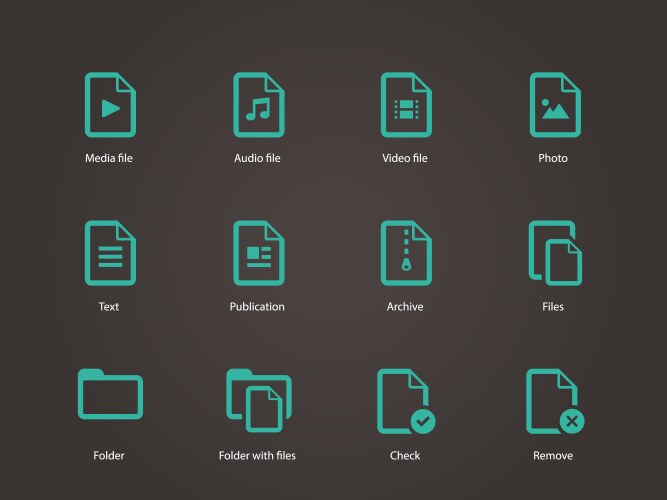Viewport: 667px width, 500px height.
Task: Open the Publication document icon
Action: (x=258, y=253)
